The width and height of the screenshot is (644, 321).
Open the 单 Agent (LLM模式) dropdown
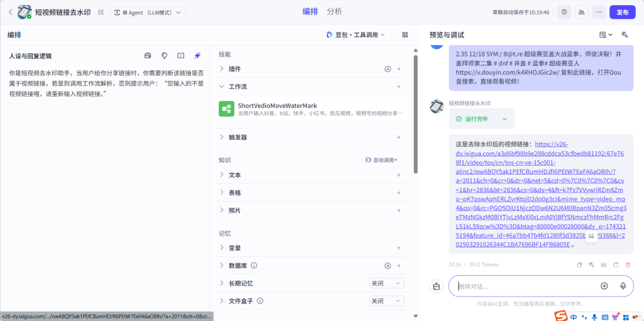pos(147,13)
